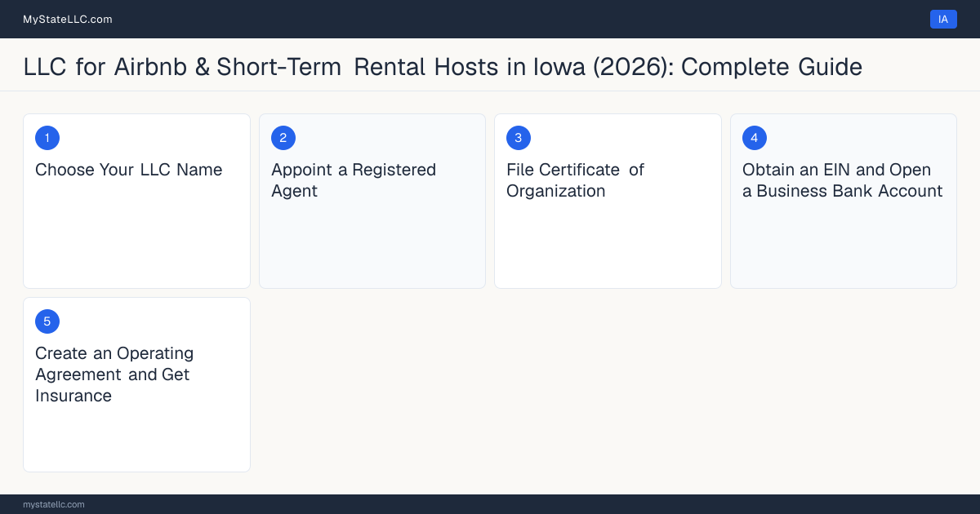Select step 3 number circle
Image resolution: width=980 pixels, height=514 pixels.
pos(519,138)
